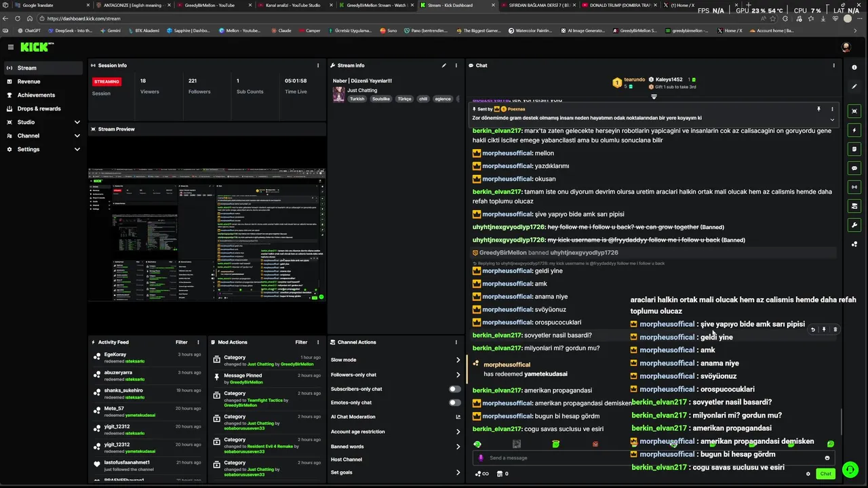The image size is (868, 488).
Task: Toggle the chat bubble widget icon in sidebar
Action: click(x=854, y=167)
